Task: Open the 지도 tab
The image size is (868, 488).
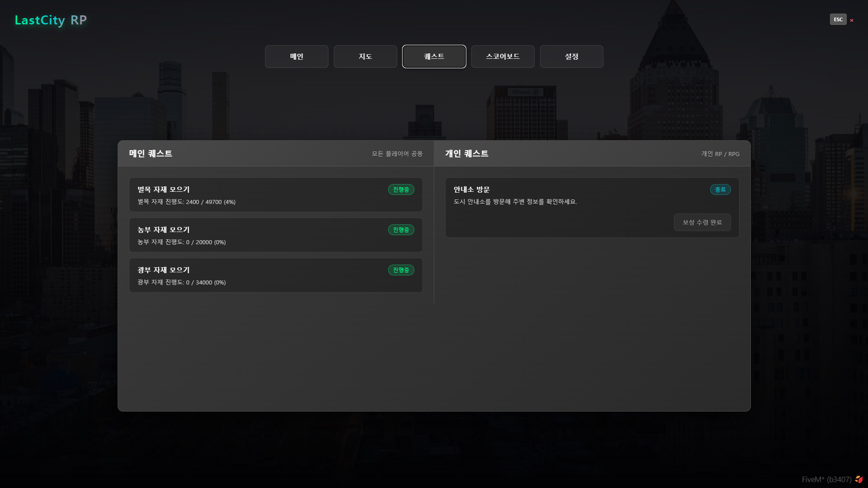Action: coord(365,57)
